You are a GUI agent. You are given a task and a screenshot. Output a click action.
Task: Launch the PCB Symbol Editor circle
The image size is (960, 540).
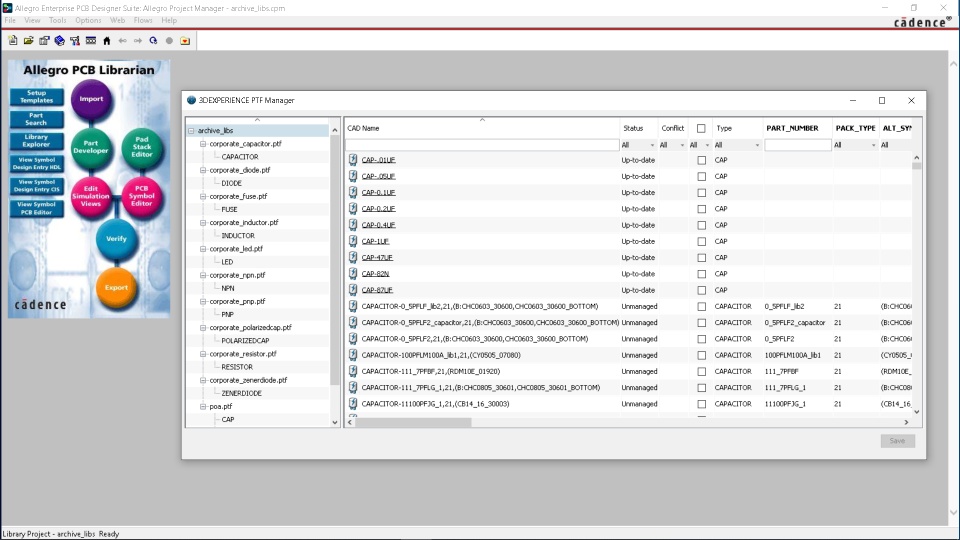click(x=142, y=196)
